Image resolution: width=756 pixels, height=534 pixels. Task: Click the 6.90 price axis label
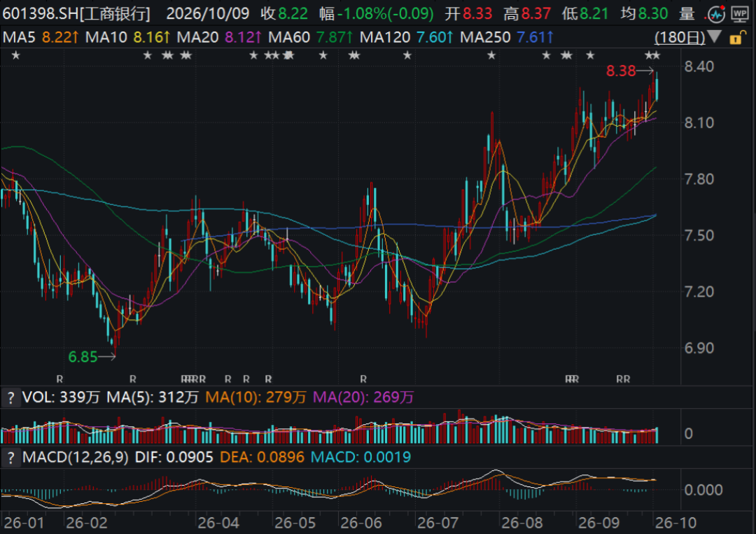pos(699,349)
